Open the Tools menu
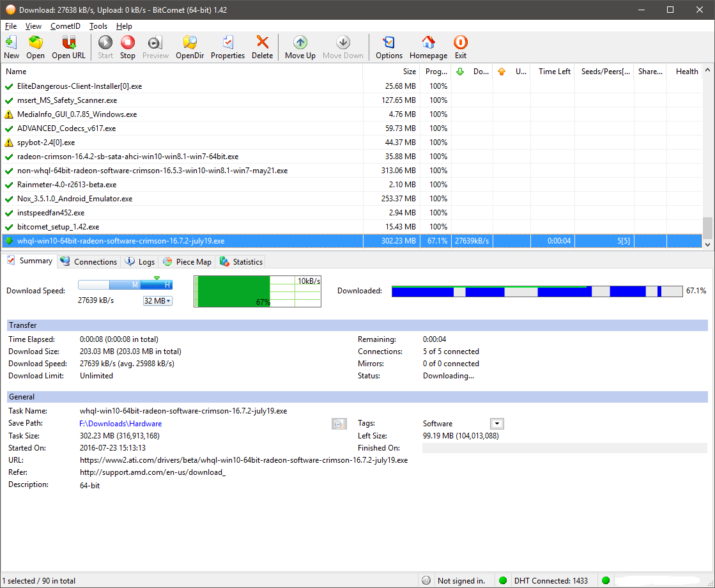The width and height of the screenshot is (715, 588). click(x=98, y=26)
